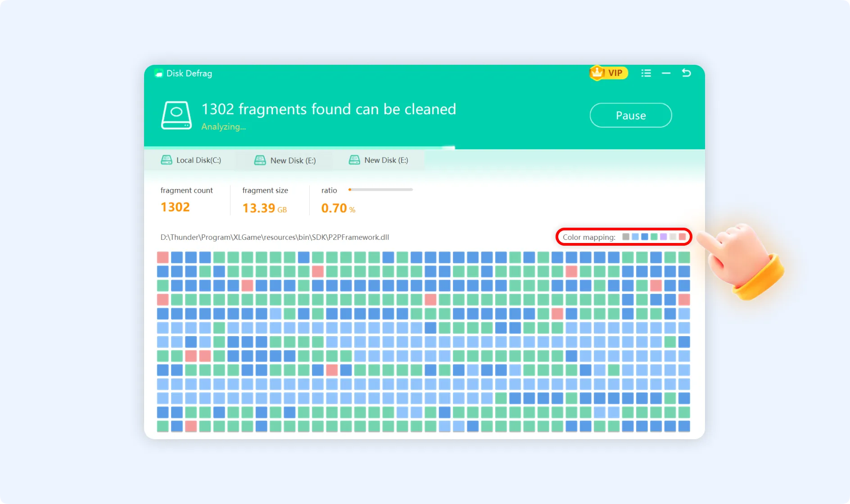
Task: Click the ratio progress bar
Action: 380,190
